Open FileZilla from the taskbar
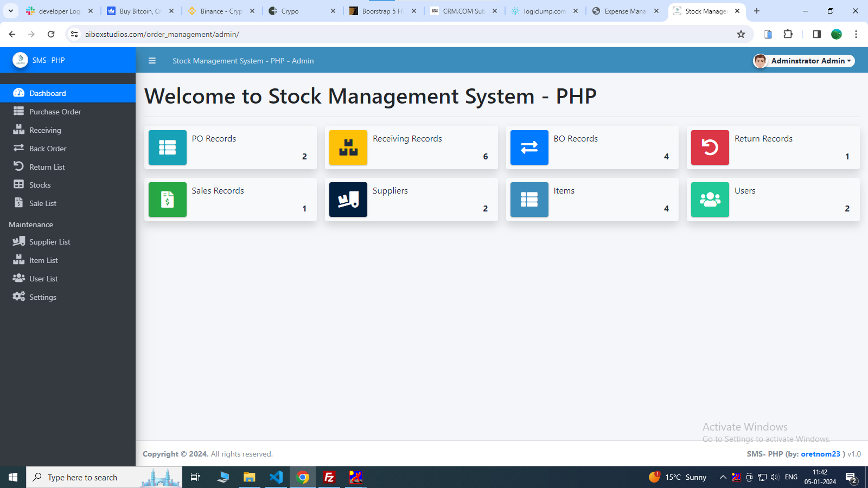The height and width of the screenshot is (488, 868). 329,477
